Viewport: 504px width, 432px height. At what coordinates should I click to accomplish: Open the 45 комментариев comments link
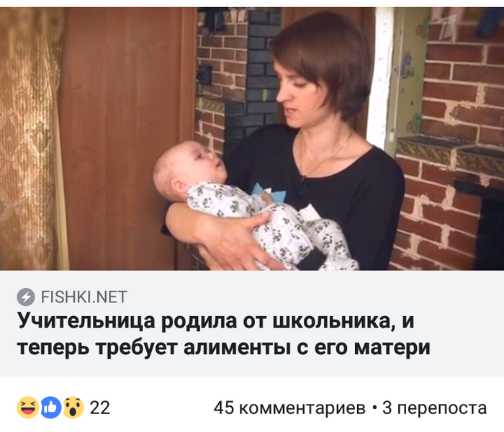pyautogui.click(x=289, y=408)
